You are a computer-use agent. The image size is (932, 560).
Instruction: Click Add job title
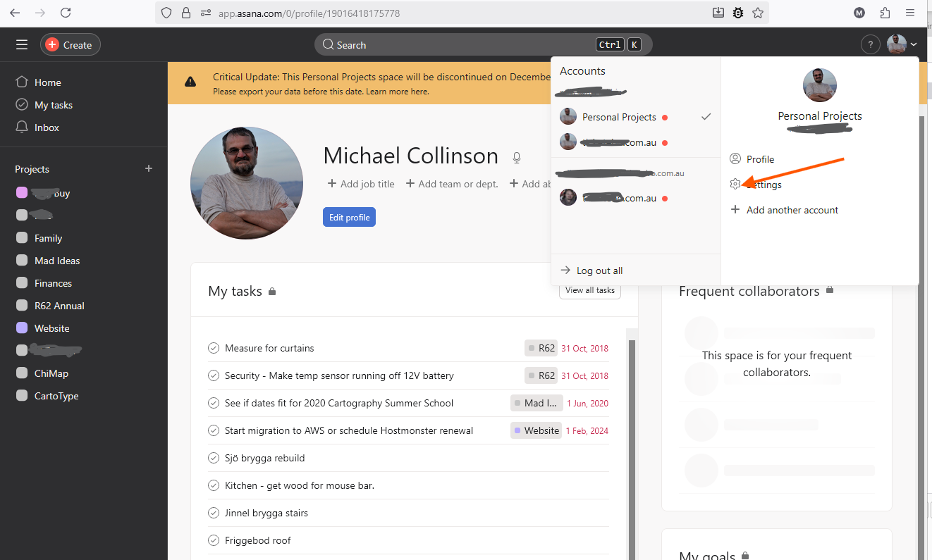[361, 184]
